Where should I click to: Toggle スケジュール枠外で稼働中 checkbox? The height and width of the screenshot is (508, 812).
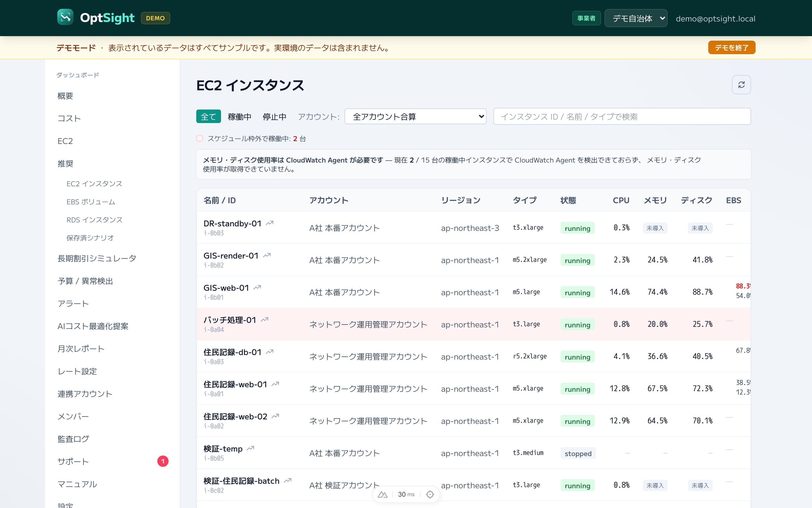[200, 138]
